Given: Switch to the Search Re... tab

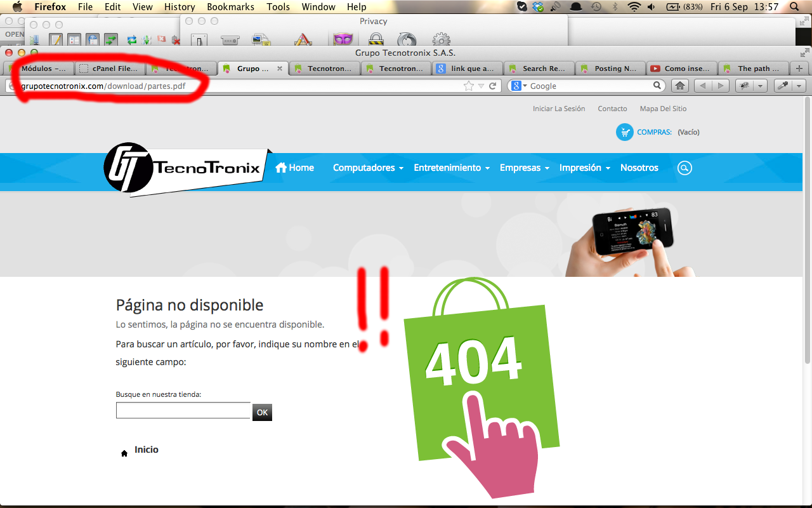Looking at the screenshot, I should point(539,69).
